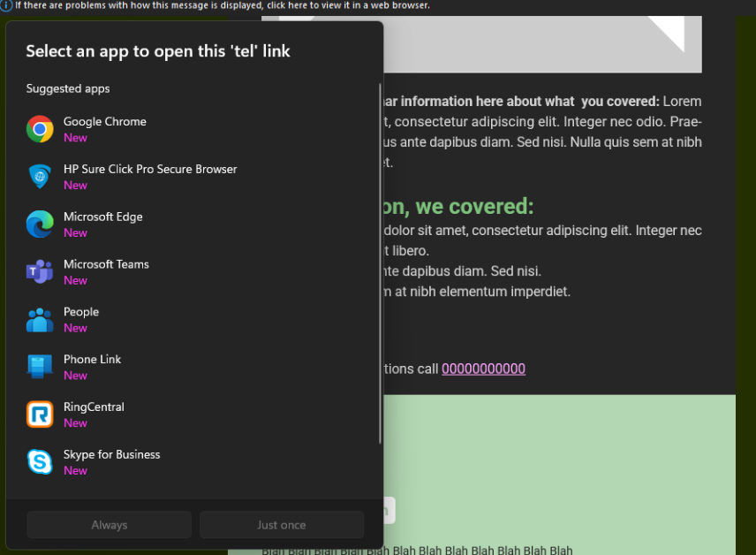Choose Microsoft Edge list entry label
The width and height of the screenshot is (756, 555).
click(102, 217)
